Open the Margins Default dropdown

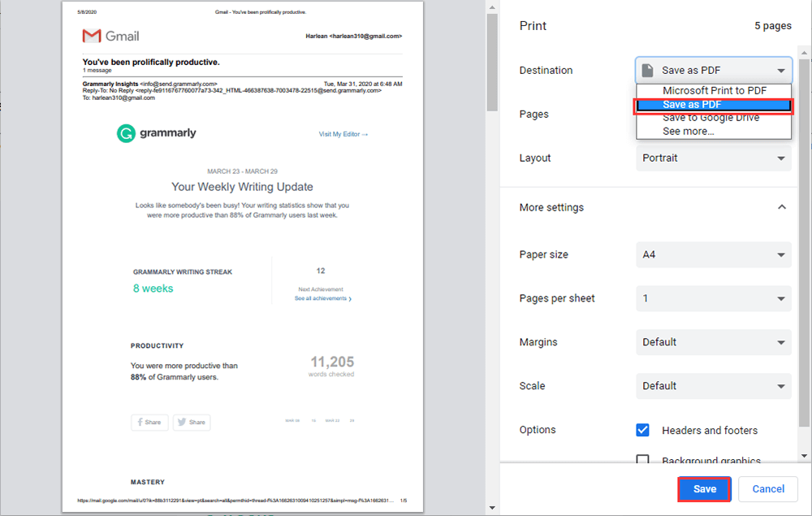(714, 342)
